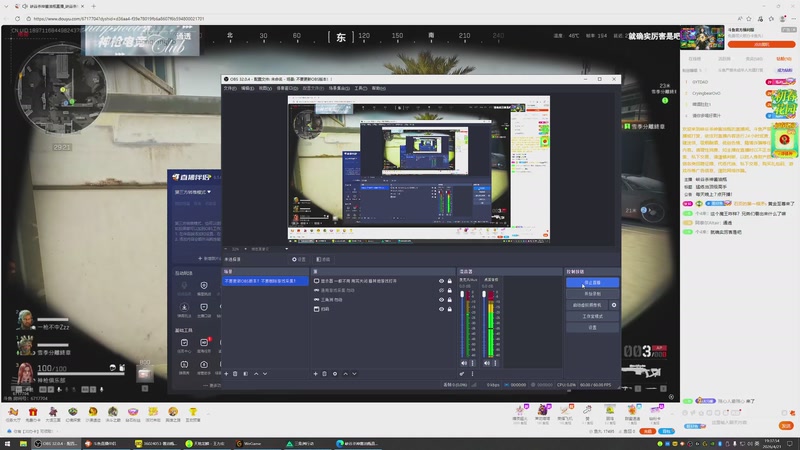Open mixer panel three-dot menu at bottom
The image size is (800, 450).
(x=472, y=374)
